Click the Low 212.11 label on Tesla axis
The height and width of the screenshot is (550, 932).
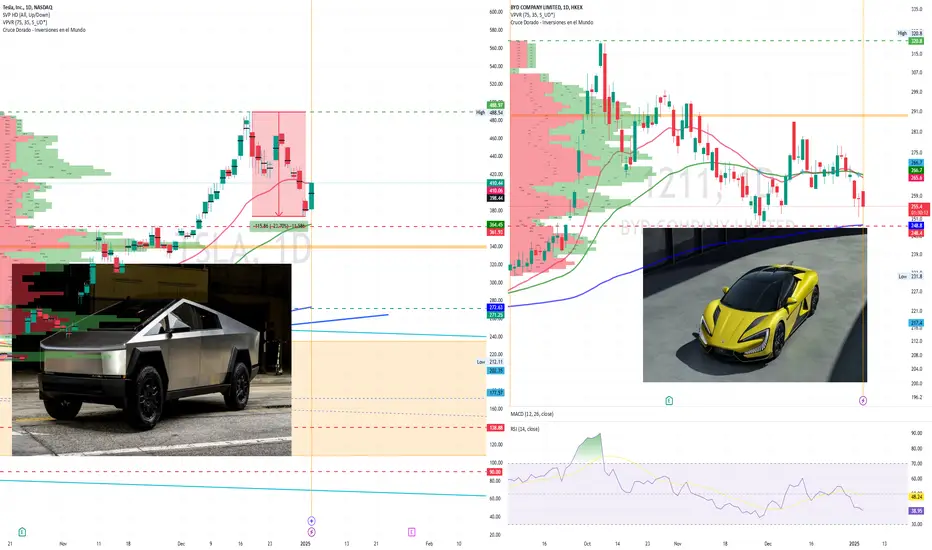tap(490, 362)
